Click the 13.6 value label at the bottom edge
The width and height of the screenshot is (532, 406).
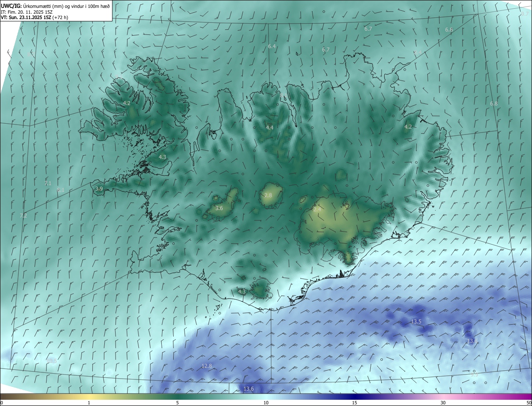pyautogui.click(x=249, y=389)
